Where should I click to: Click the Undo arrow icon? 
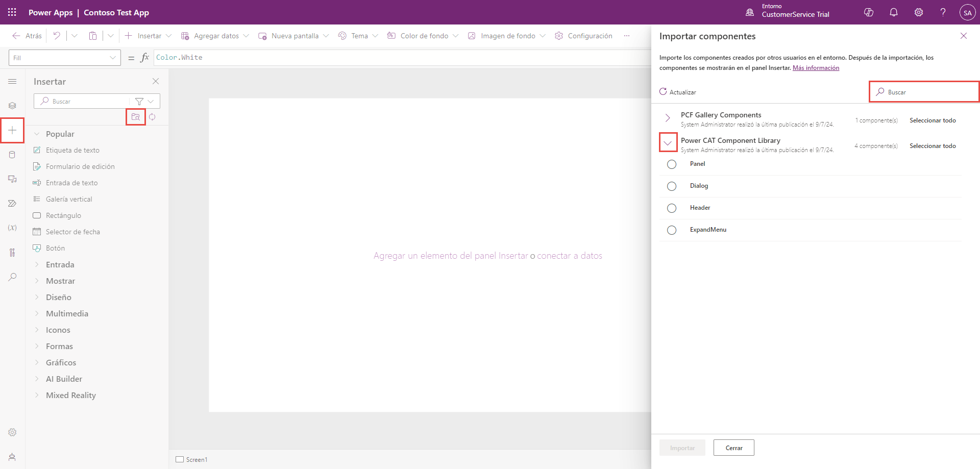coord(57,36)
